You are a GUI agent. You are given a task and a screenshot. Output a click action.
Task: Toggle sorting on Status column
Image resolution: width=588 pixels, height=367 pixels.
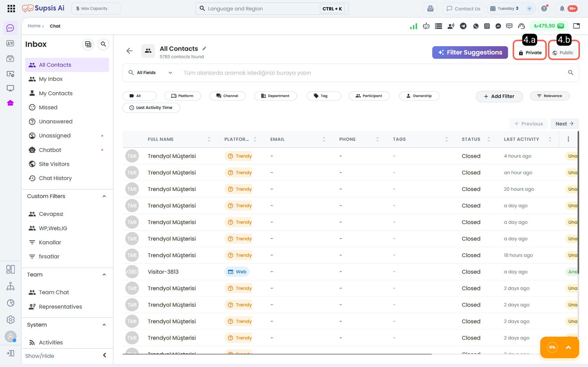[488, 139]
